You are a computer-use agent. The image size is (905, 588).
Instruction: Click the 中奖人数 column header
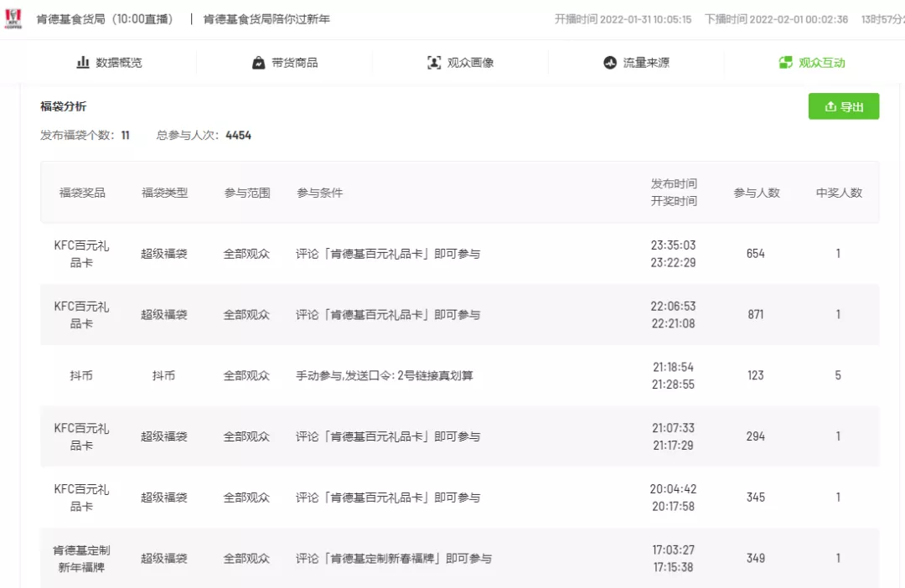click(x=839, y=193)
